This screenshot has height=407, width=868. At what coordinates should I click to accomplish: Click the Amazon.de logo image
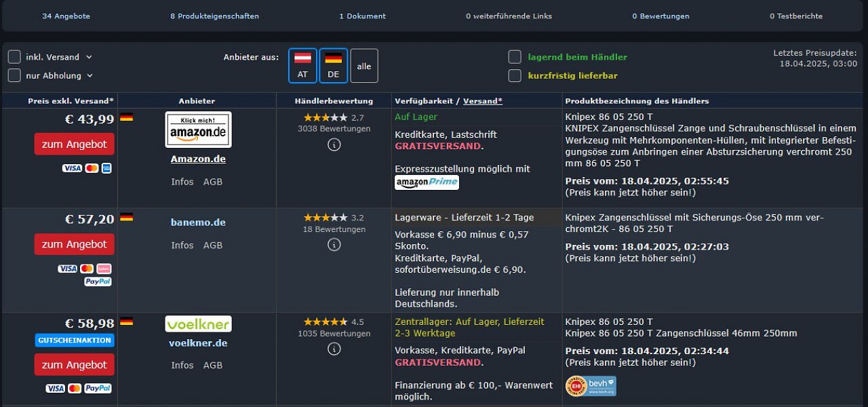point(198,130)
